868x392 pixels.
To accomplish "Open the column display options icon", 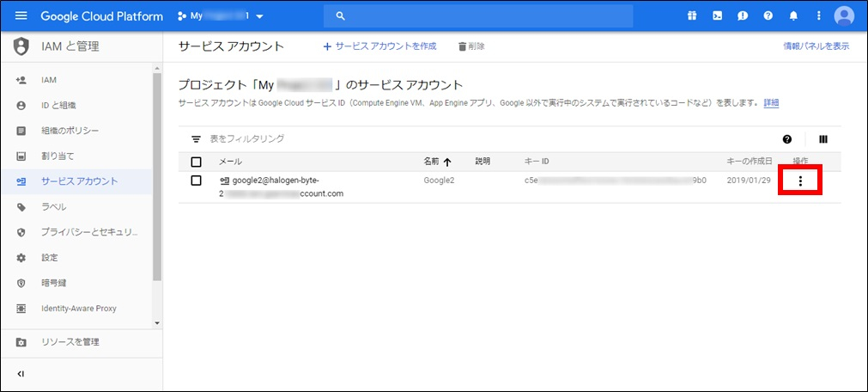I will (x=823, y=139).
